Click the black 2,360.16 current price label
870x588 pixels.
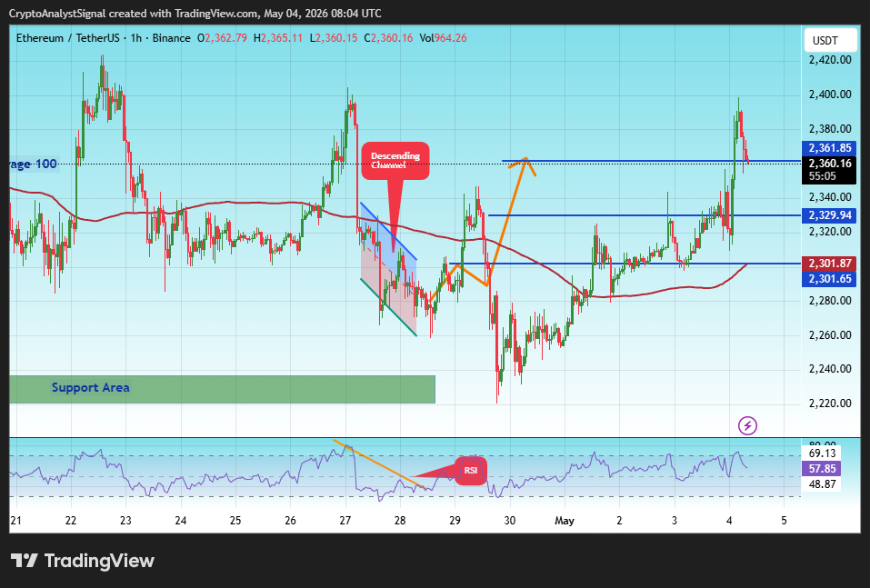[829, 163]
